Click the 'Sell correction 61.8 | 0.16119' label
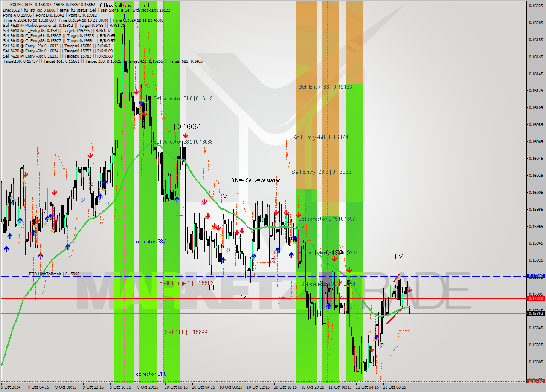 pos(183,98)
